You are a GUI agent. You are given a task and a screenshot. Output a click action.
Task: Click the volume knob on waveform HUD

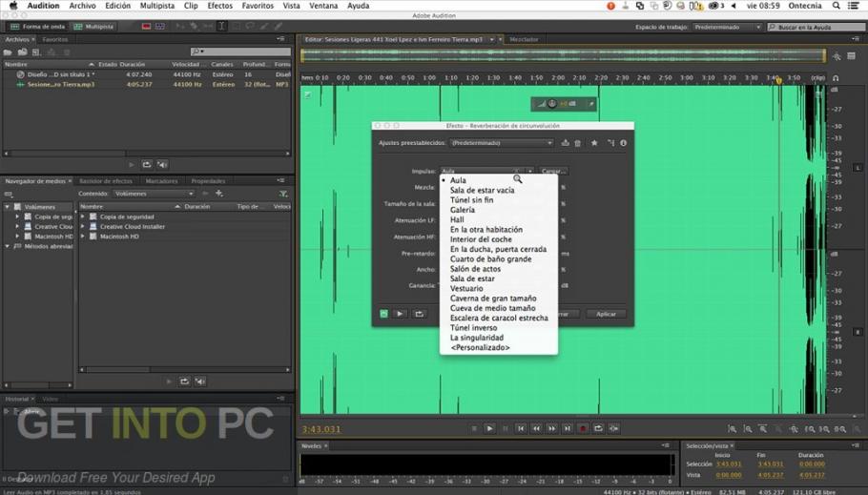click(552, 103)
